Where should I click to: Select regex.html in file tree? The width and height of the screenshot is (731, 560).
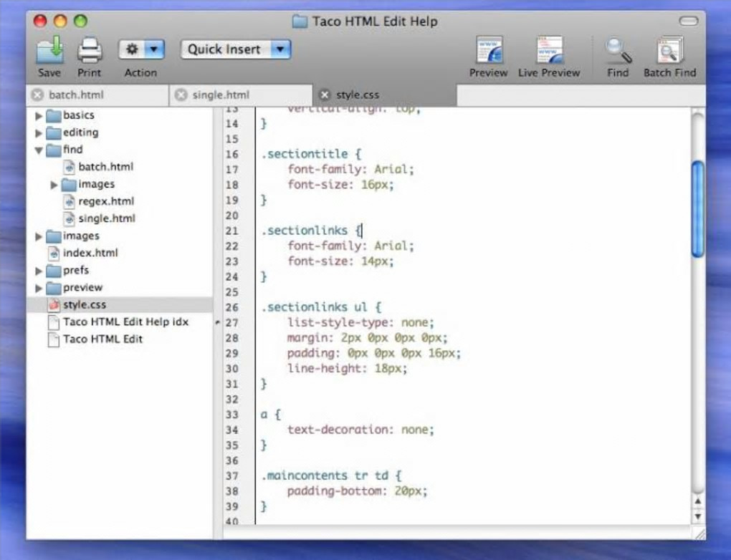click(x=106, y=201)
